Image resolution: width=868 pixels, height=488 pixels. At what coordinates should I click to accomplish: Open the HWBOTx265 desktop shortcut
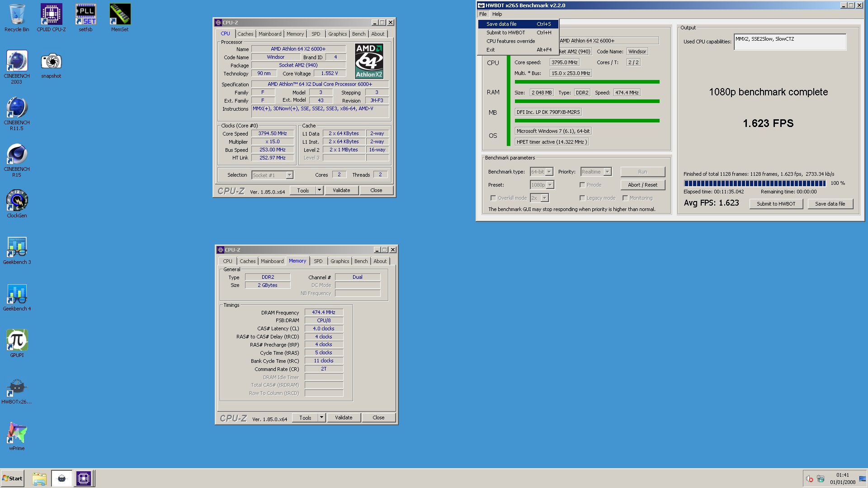[x=17, y=390]
